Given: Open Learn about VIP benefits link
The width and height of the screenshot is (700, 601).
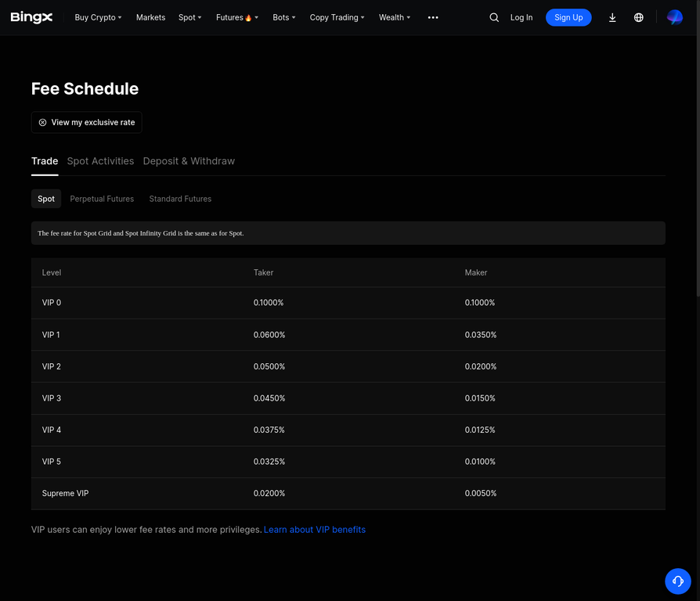Looking at the screenshot, I should 314,530.
